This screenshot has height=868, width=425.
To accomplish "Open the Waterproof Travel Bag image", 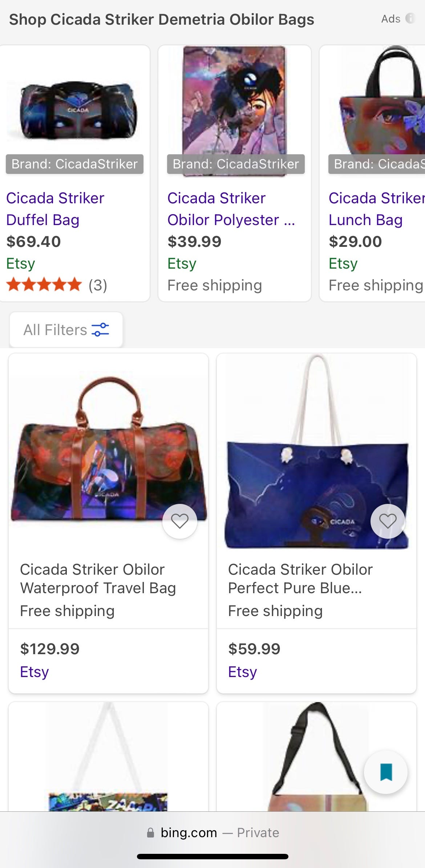I will click(x=108, y=450).
